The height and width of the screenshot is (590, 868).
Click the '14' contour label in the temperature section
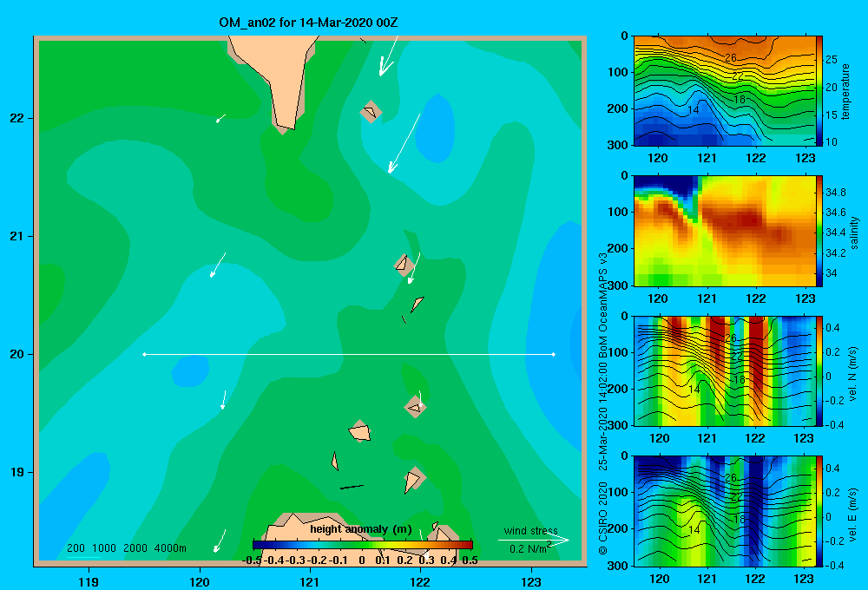tap(693, 109)
